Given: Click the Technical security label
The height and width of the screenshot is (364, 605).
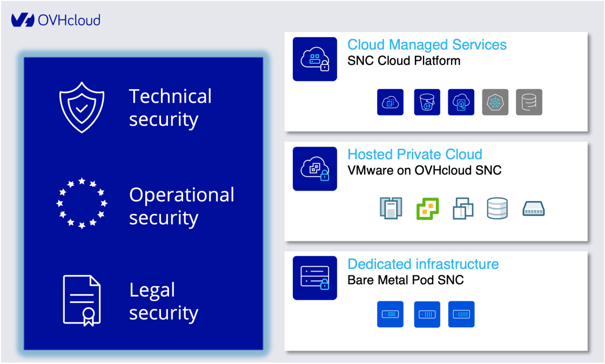Looking at the screenshot, I should pyautogui.click(x=170, y=107).
